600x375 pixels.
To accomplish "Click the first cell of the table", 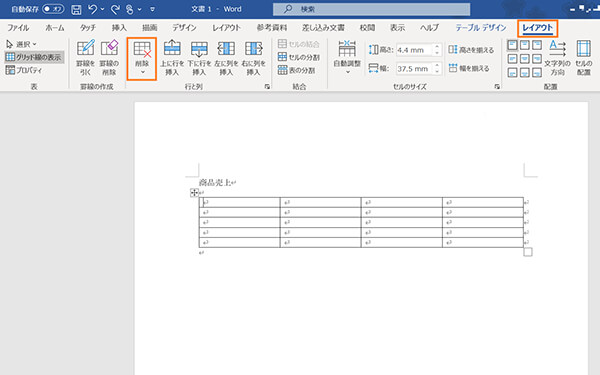I will 240,202.
